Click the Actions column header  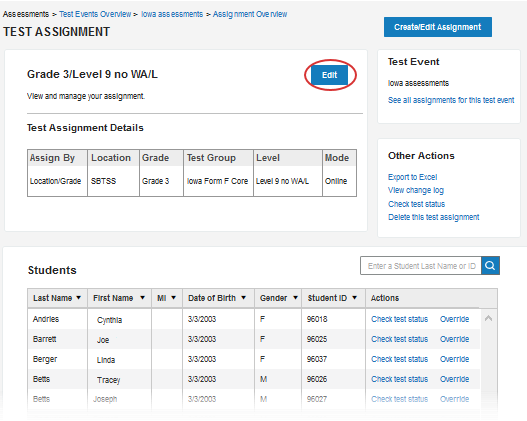[385, 298]
